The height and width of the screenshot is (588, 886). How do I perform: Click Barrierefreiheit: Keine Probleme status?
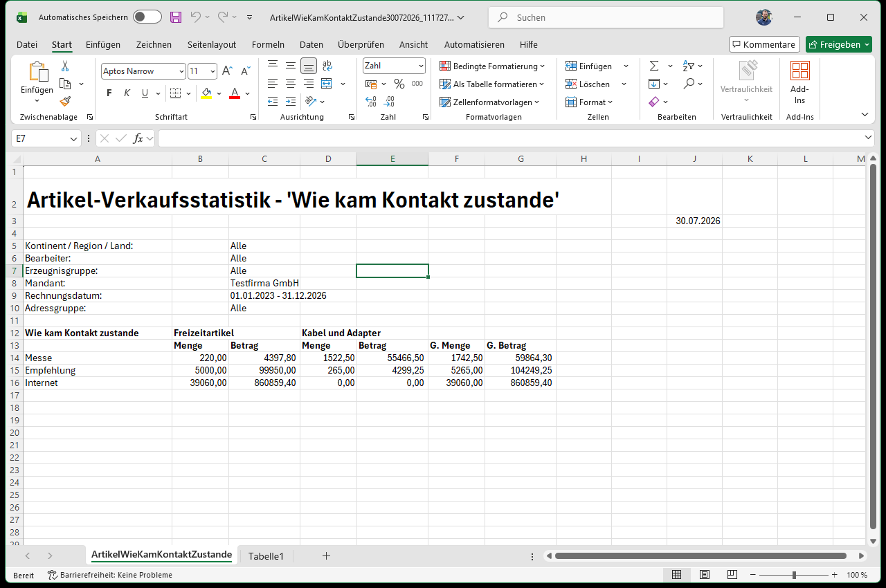click(110, 575)
